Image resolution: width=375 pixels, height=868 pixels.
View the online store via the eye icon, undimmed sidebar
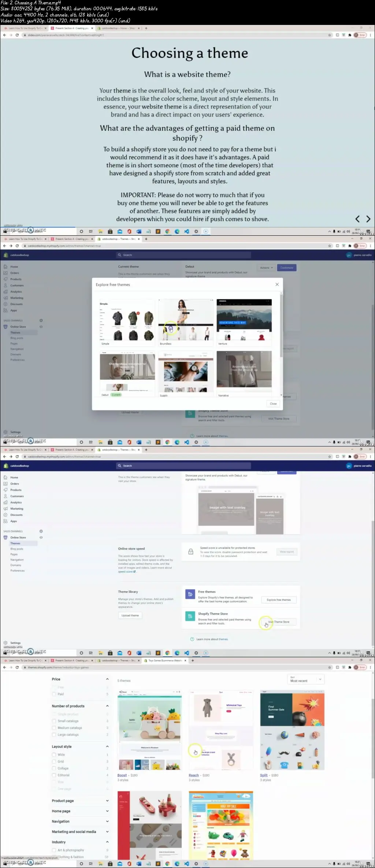coord(41,537)
